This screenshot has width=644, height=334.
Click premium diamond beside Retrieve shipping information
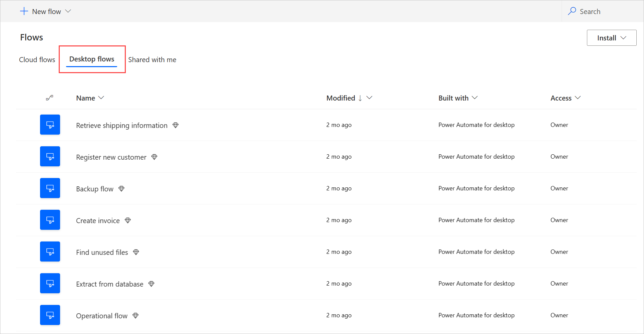[x=176, y=125]
